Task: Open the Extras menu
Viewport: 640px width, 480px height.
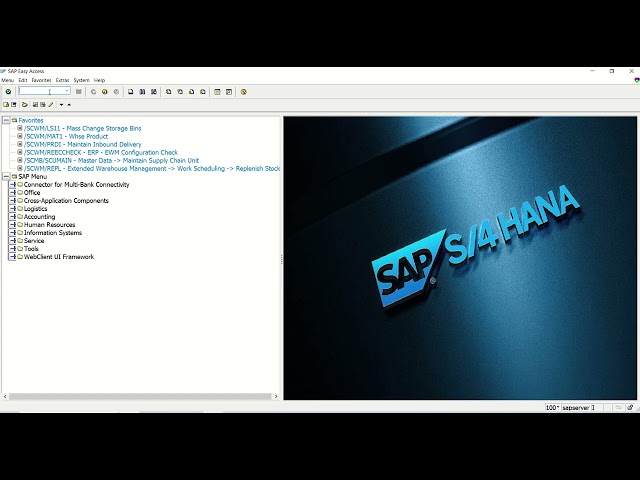Action: pos(62,80)
